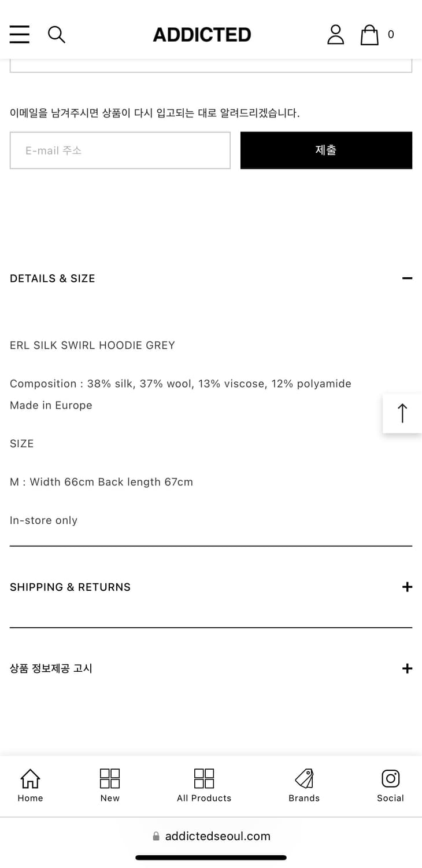Tap the scroll-to-top arrow button
422x868 pixels.
click(x=402, y=413)
